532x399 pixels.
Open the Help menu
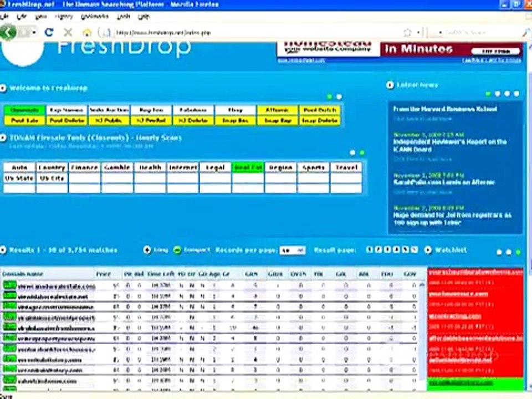[144, 16]
